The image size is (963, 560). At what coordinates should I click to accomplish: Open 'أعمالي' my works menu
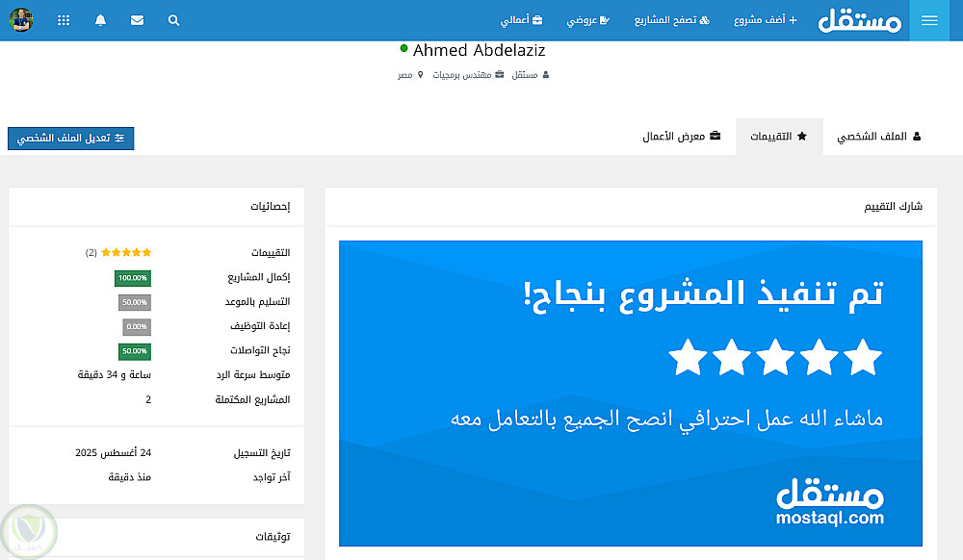click(521, 20)
